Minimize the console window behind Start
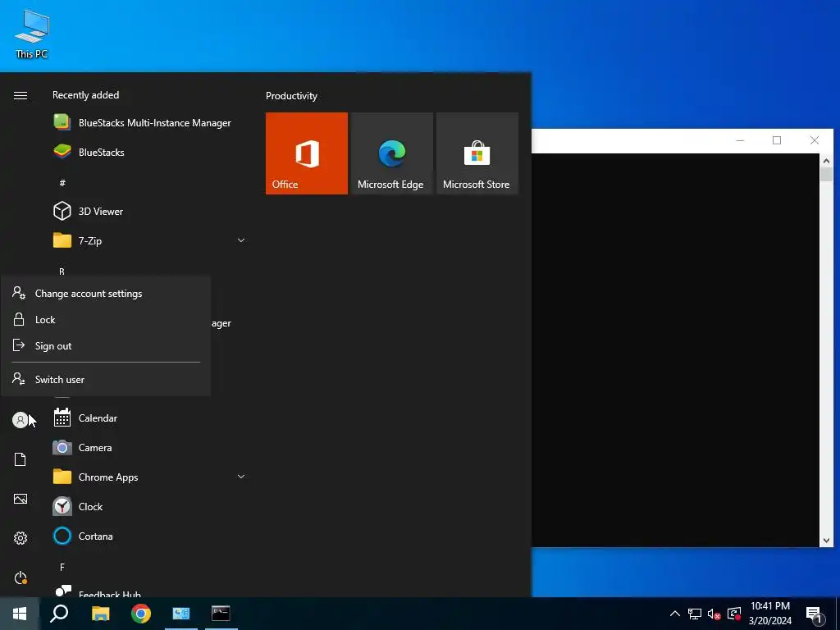The height and width of the screenshot is (630, 840). [x=740, y=140]
